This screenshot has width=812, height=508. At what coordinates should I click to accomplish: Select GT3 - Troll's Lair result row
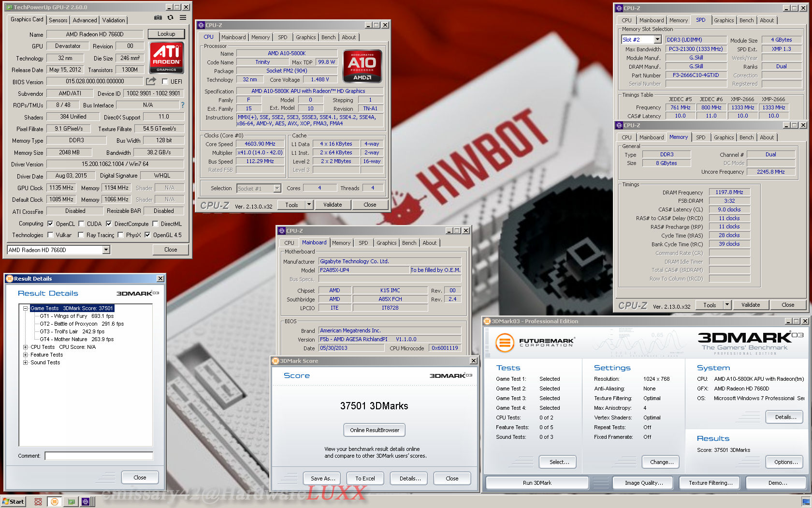tap(72, 331)
